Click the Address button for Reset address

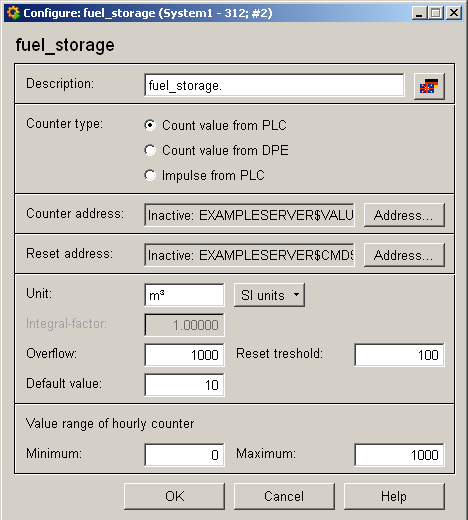coord(404,255)
